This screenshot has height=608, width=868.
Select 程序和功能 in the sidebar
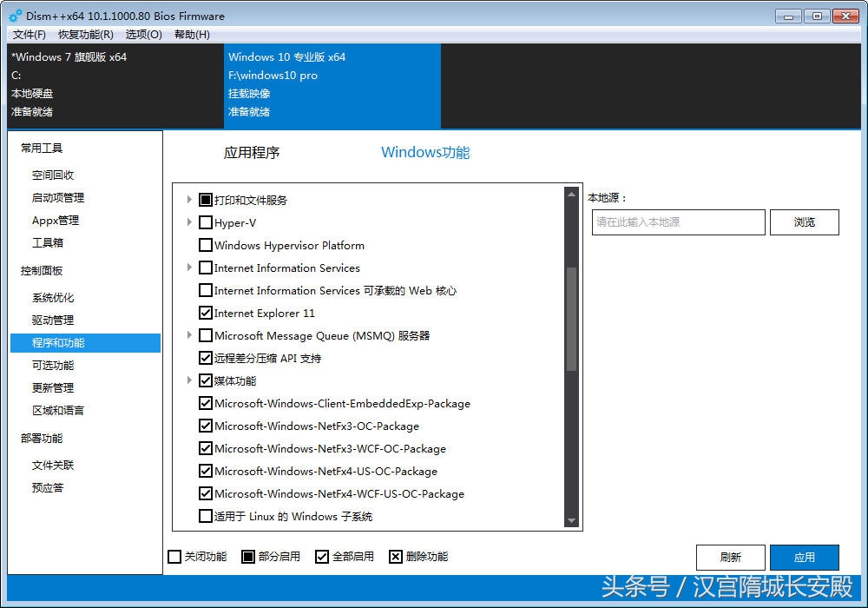(85, 343)
